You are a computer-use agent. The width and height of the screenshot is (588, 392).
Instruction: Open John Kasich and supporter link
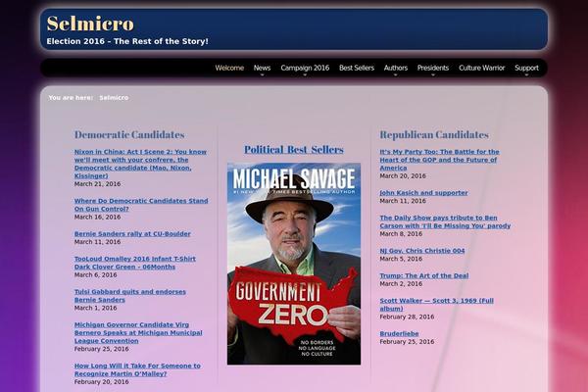423,193
